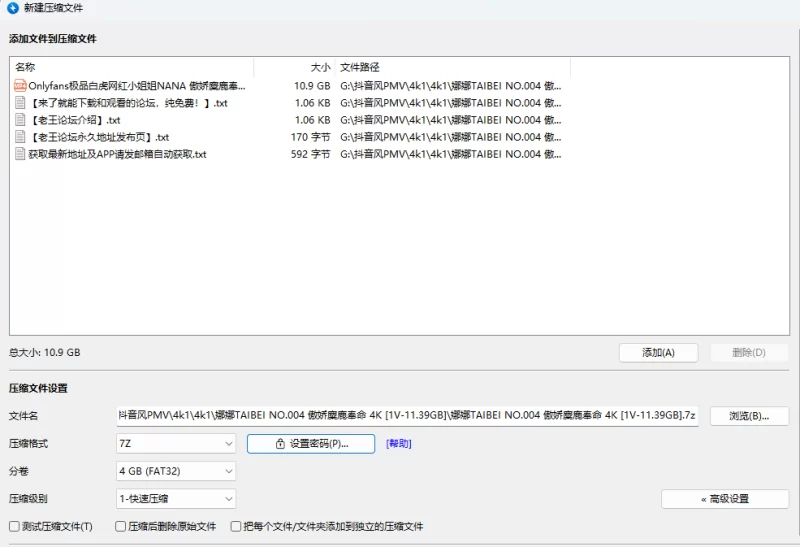The image size is (800, 547).
Task: Check 把每个文件/文件夹添加到独立的压缩文件 option
Action: point(236,526)
